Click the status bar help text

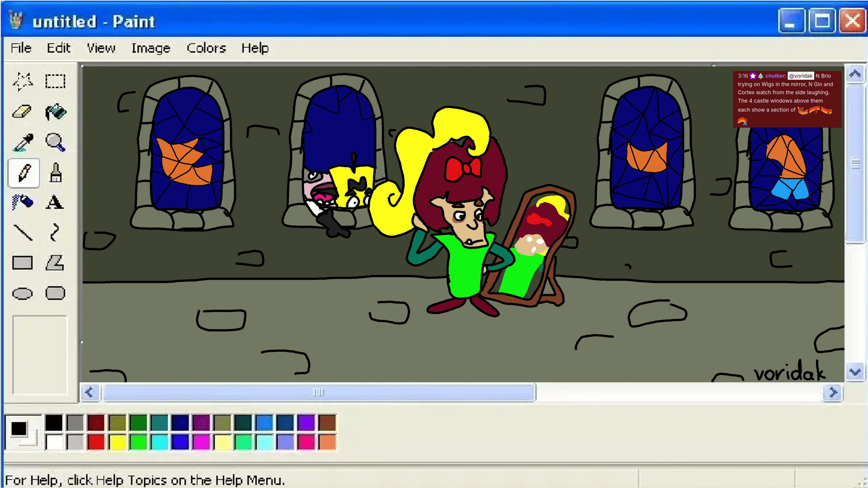145,480
